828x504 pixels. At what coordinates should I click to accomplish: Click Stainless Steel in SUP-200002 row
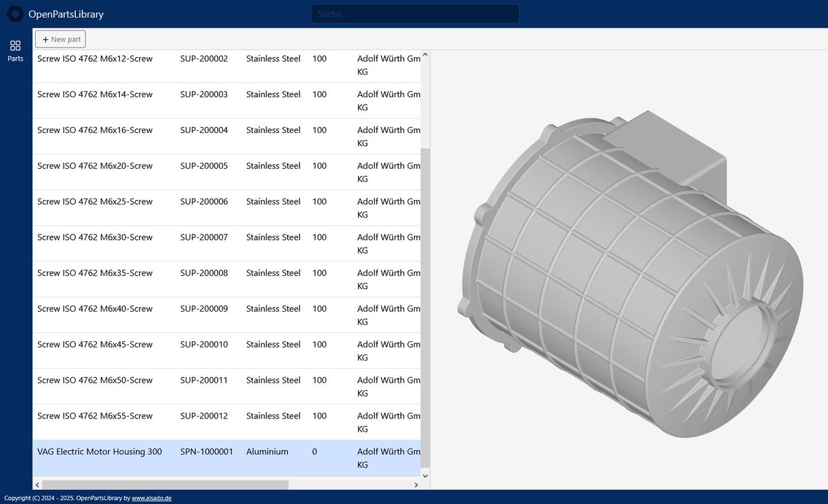click(x=273, y=59)
